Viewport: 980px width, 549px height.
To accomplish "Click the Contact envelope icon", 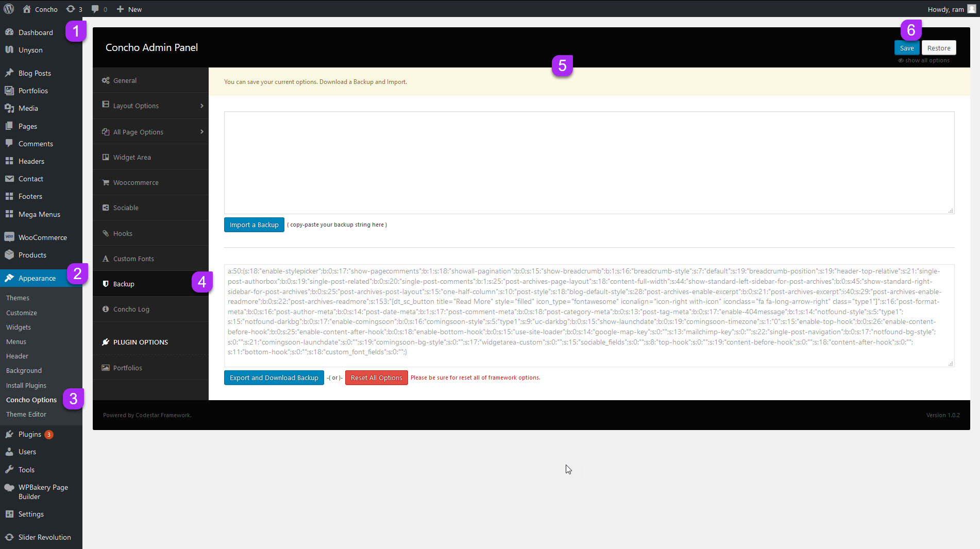I will click(9, 178).
